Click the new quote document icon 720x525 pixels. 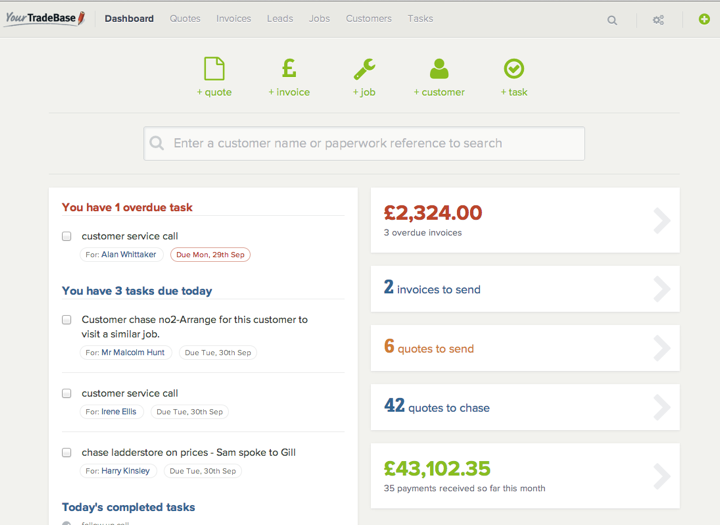[214, 68]
